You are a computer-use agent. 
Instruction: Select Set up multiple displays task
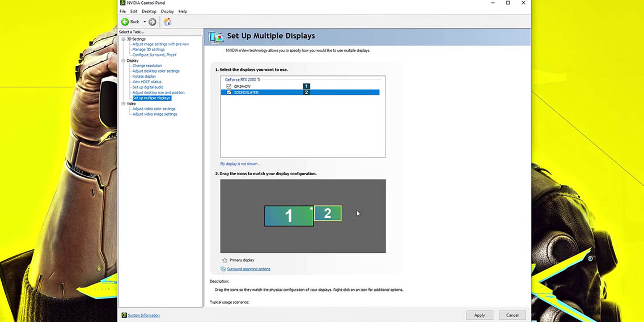click(151, 98)
